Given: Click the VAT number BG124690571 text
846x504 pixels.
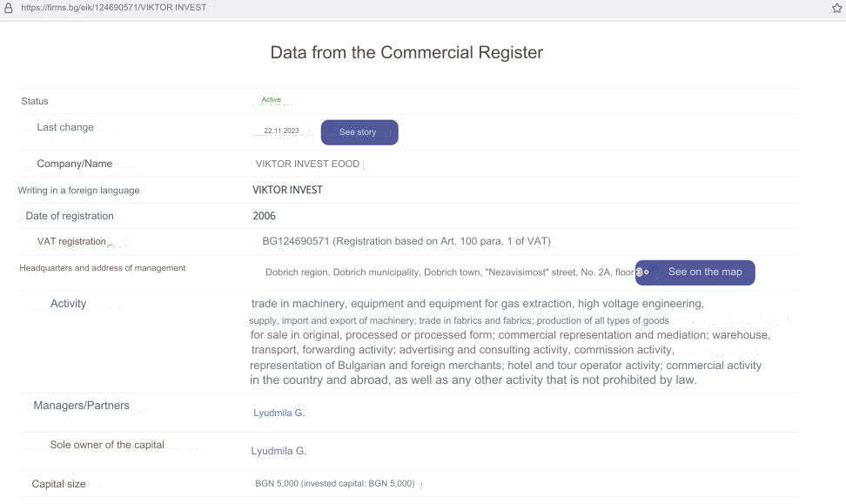Looking at the screenshot, I should 296,241.
